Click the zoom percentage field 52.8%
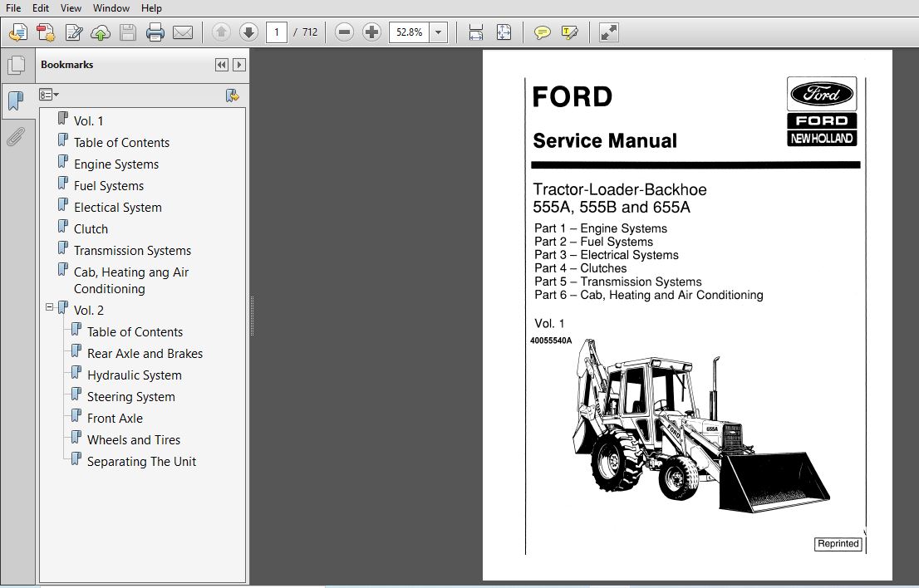This screenshot has height=588, width=919. point(409,32)
